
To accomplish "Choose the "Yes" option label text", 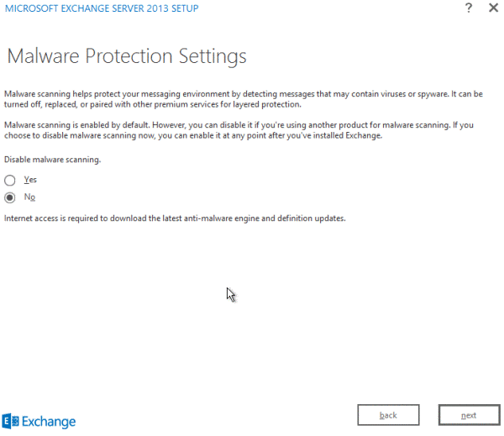I will coord(30,180).
